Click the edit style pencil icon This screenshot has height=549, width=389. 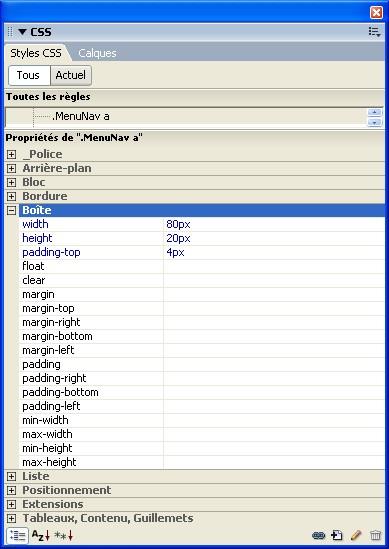pos(356,535)
